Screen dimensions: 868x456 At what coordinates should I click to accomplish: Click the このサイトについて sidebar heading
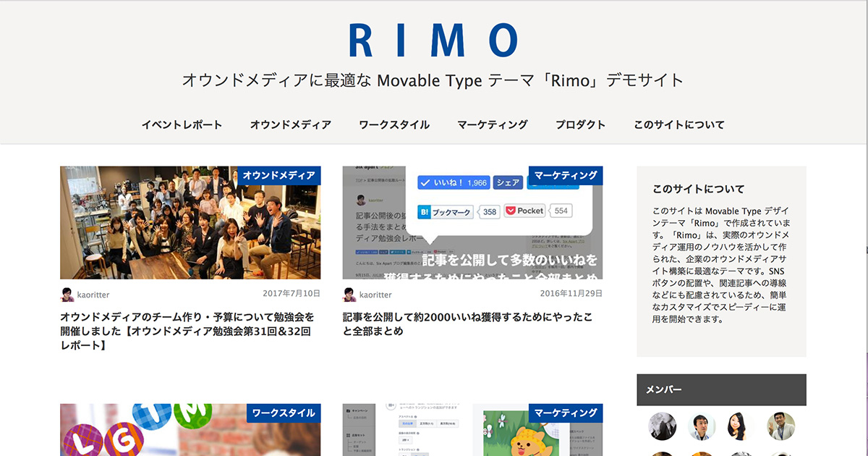click(698, 189)
